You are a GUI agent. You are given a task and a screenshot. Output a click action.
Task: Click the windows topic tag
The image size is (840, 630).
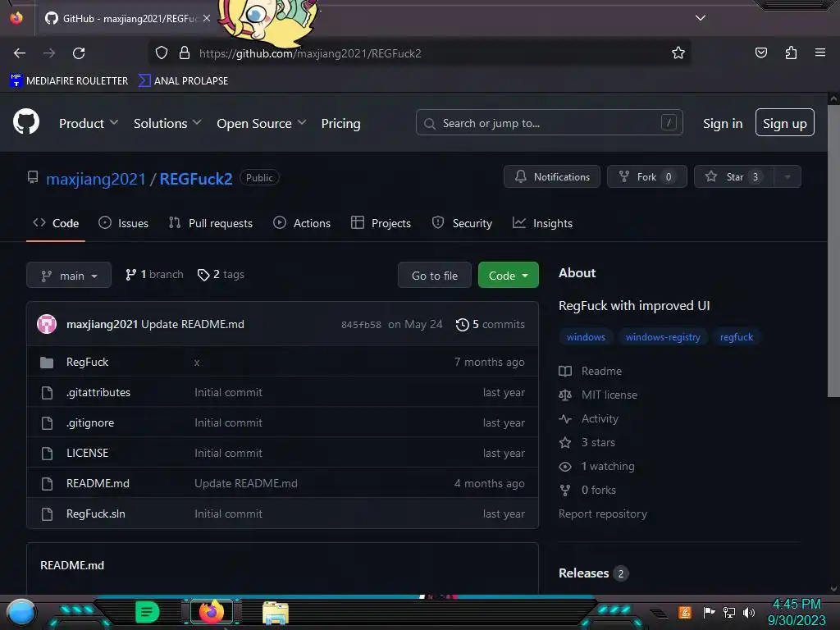pyautogui.click(x=586, y=337)
